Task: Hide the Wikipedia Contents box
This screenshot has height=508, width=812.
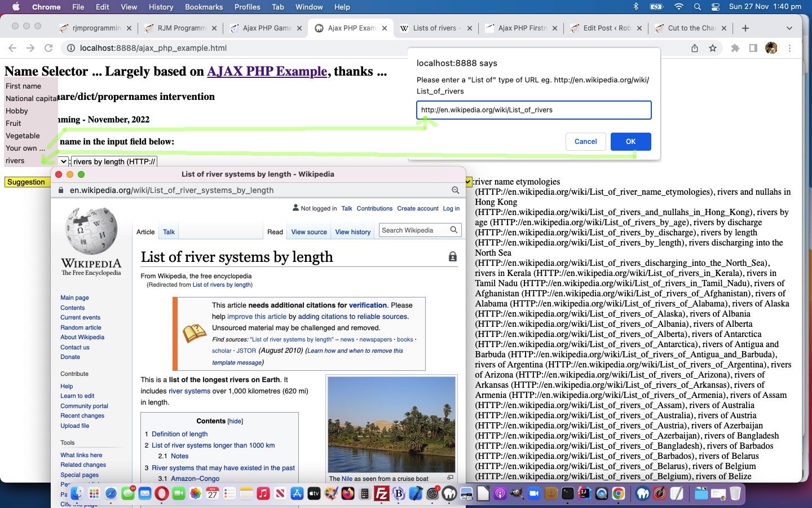Action: [235, 421]
